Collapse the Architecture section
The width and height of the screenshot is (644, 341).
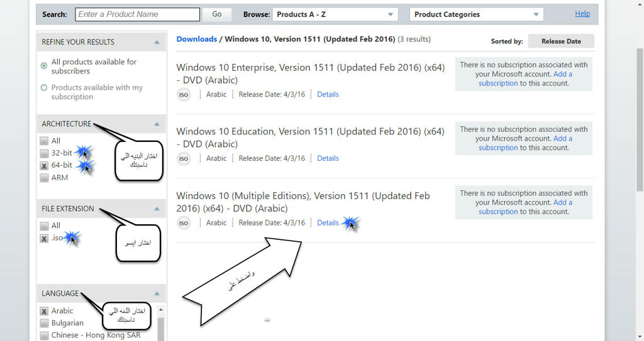[x=157, y=124]
